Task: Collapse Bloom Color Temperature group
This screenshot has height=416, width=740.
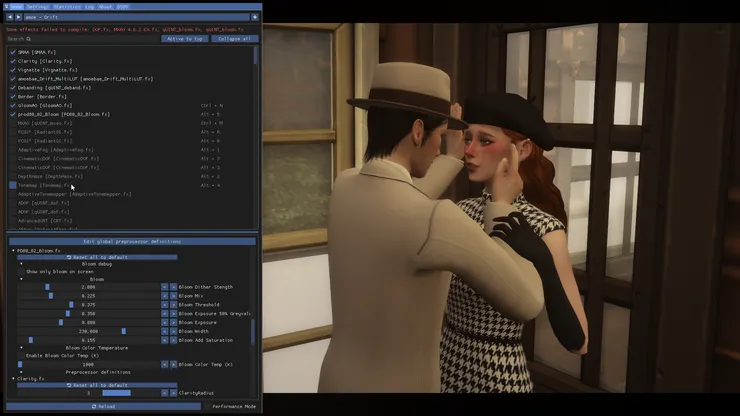Action: 21,348
